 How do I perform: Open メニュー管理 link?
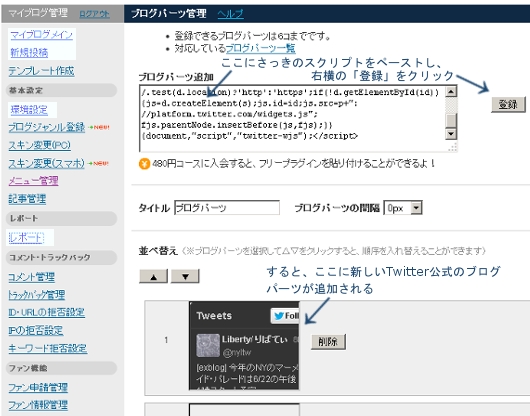(33, 181)
